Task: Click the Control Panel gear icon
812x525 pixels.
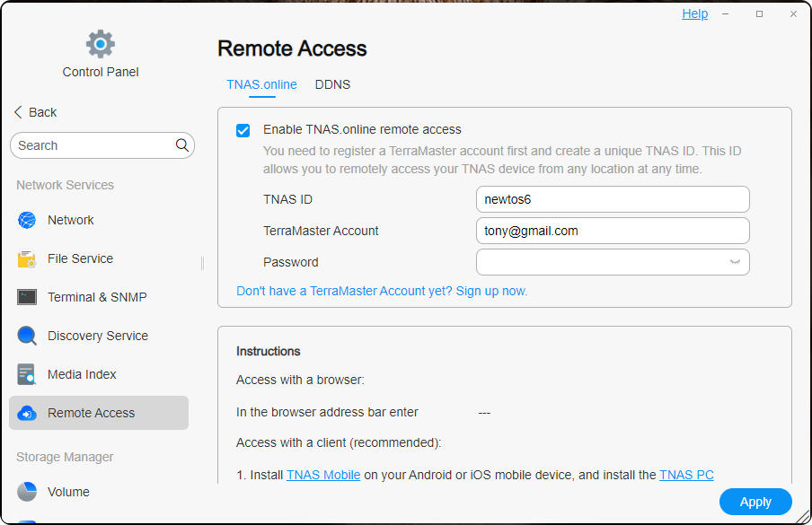Action: coord(100,42)
